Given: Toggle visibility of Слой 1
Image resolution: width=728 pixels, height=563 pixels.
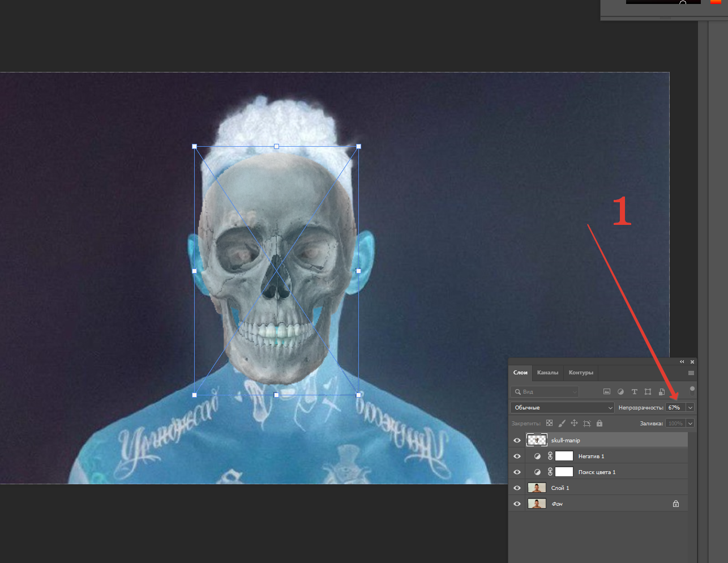Looking at the screenshot, I should tap(517, 488).
